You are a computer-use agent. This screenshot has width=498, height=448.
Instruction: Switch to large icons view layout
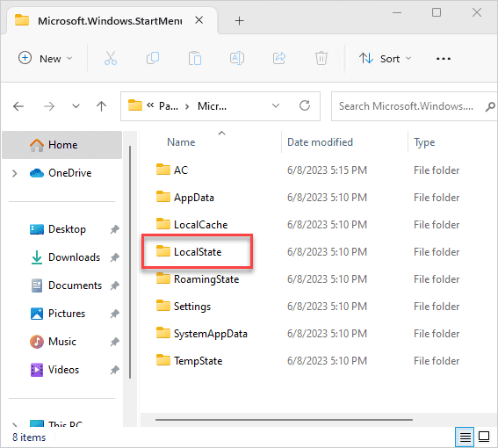coord(484,437)
